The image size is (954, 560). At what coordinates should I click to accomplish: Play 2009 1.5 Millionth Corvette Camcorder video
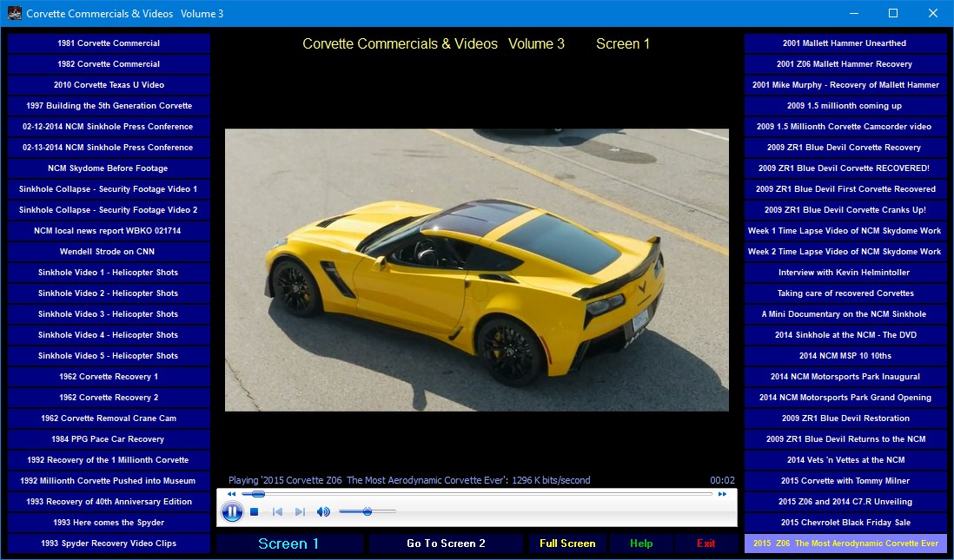tap(845, 127)
